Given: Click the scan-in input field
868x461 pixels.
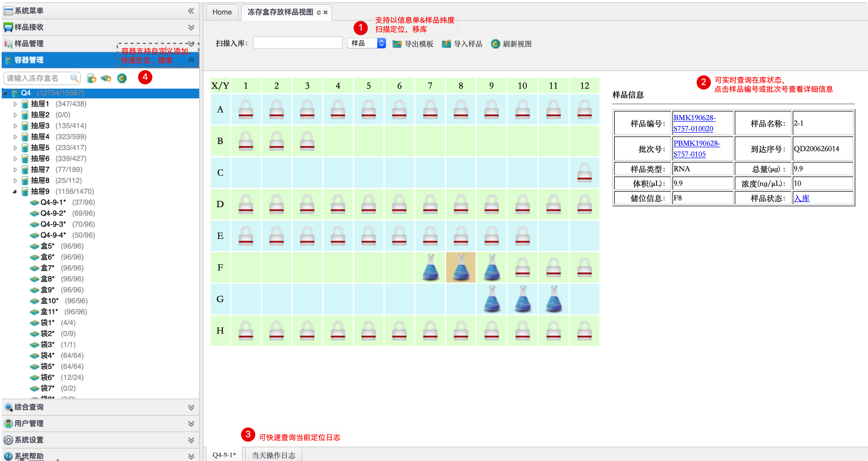Looking at the screenshot, I should pos(297,43).
